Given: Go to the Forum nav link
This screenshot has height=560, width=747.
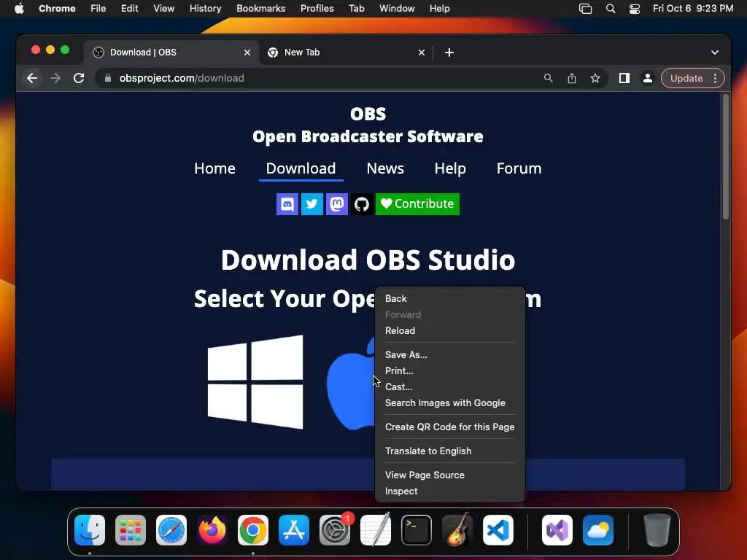Looking at the screenshot, I should point(519,168).
